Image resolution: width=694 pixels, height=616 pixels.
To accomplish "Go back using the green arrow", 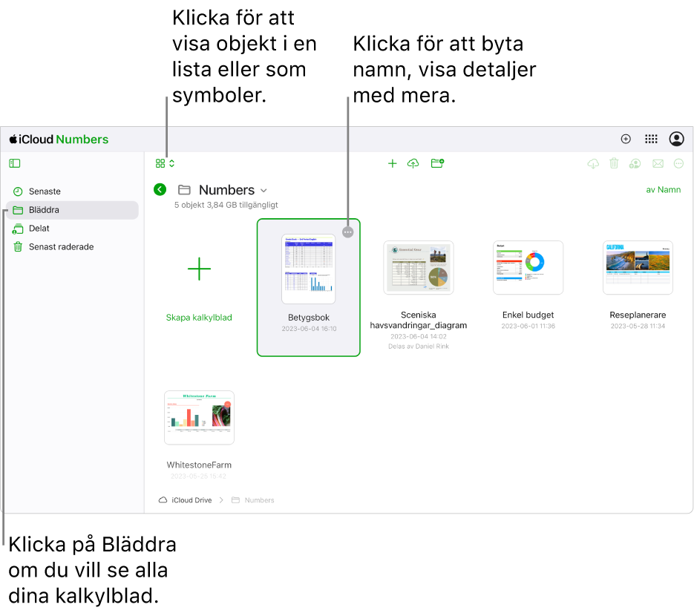I will (x=160, y=189).
